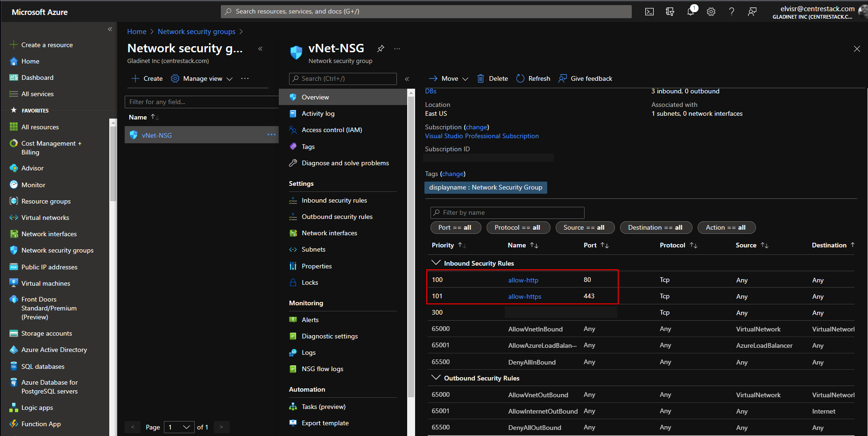Click the Home breadcrumb link
868x436 pixels.
137,32
